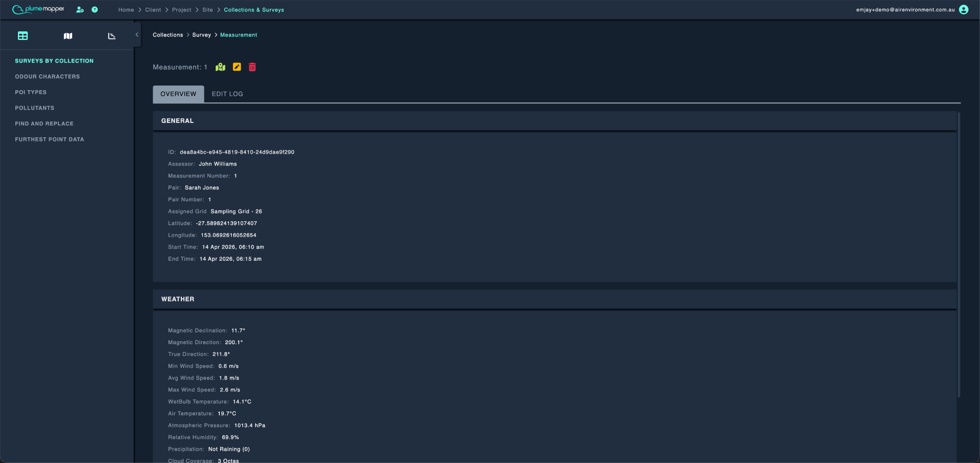This screenshot has height=463, width=980.
Task: Go to Site in top breadcrumb
Action: 207,10
